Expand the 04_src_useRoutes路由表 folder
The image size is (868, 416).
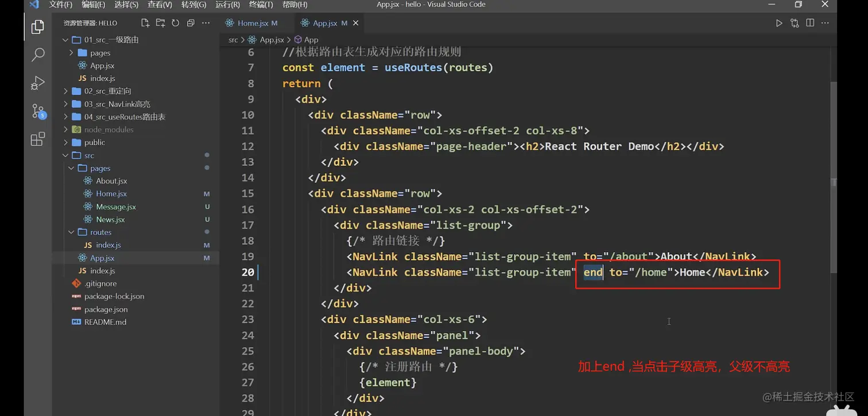[x=65, y=116]
